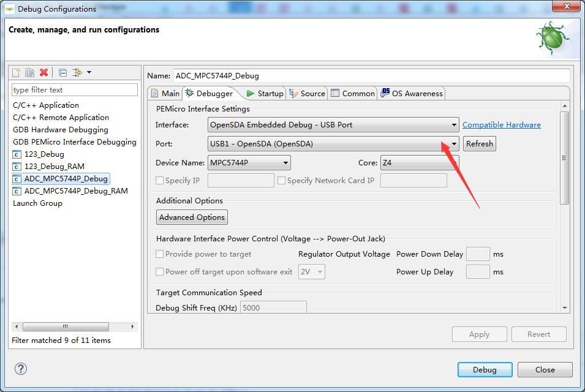The width and height of the screenshot is (585, 392).
Task: Click the Power Up Delay field
Action: 478,271
